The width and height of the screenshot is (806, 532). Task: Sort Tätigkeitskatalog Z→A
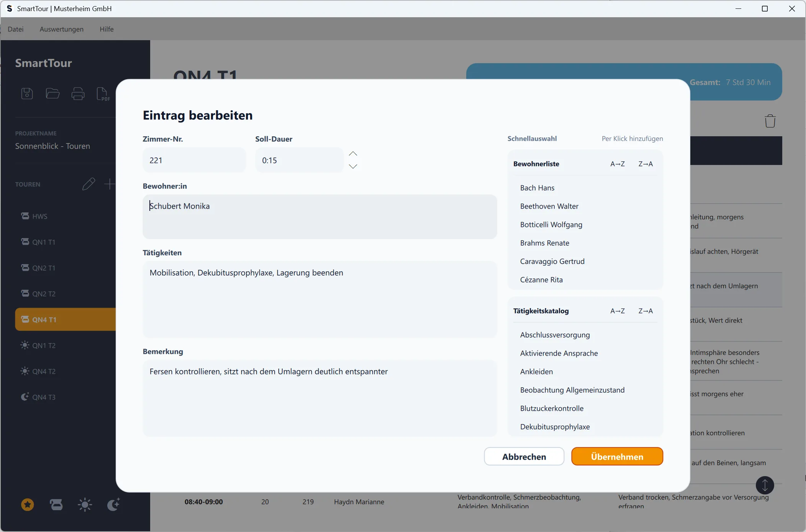pos(645,311)
